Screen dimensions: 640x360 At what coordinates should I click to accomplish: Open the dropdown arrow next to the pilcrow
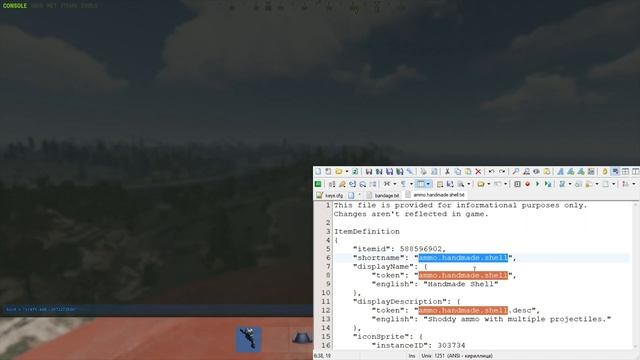pos(411,184)
